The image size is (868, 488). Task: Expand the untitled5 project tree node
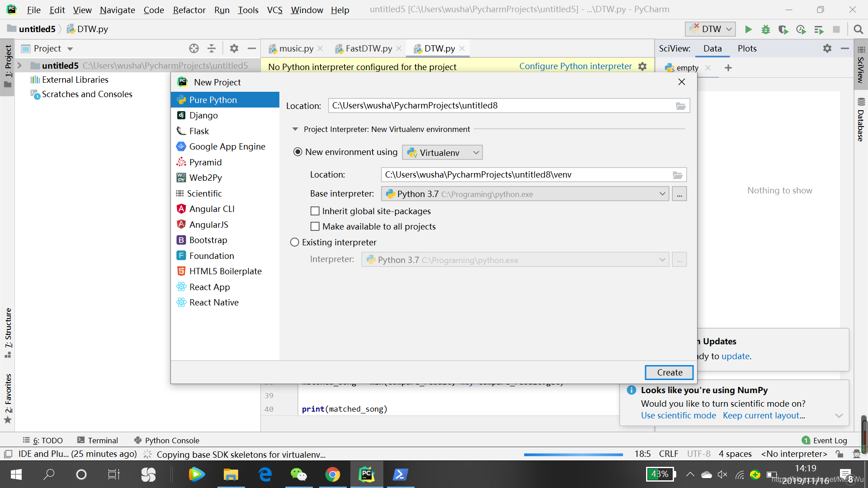(x=19, y=66)
